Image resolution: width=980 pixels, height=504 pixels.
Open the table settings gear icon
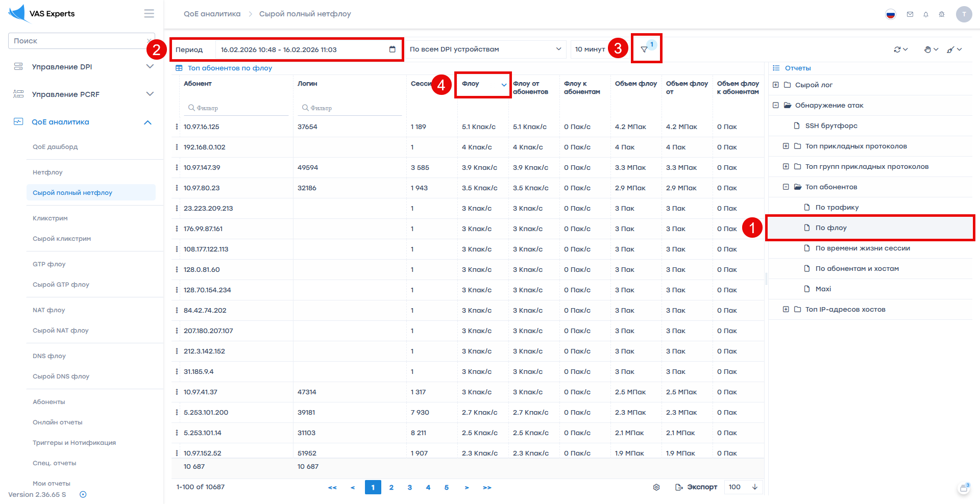(656, 487)
